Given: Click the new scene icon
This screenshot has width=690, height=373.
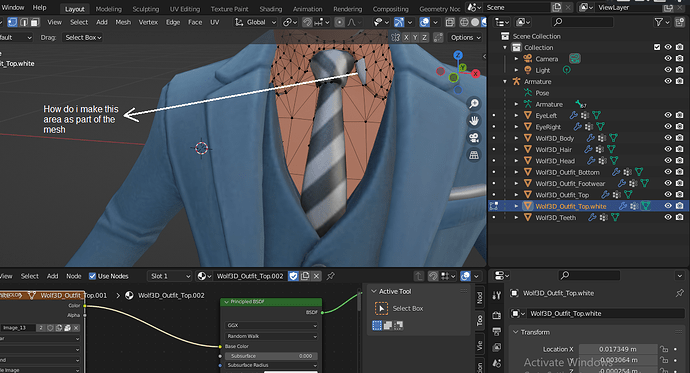Looking at the screenshot, I should [557, 7].
